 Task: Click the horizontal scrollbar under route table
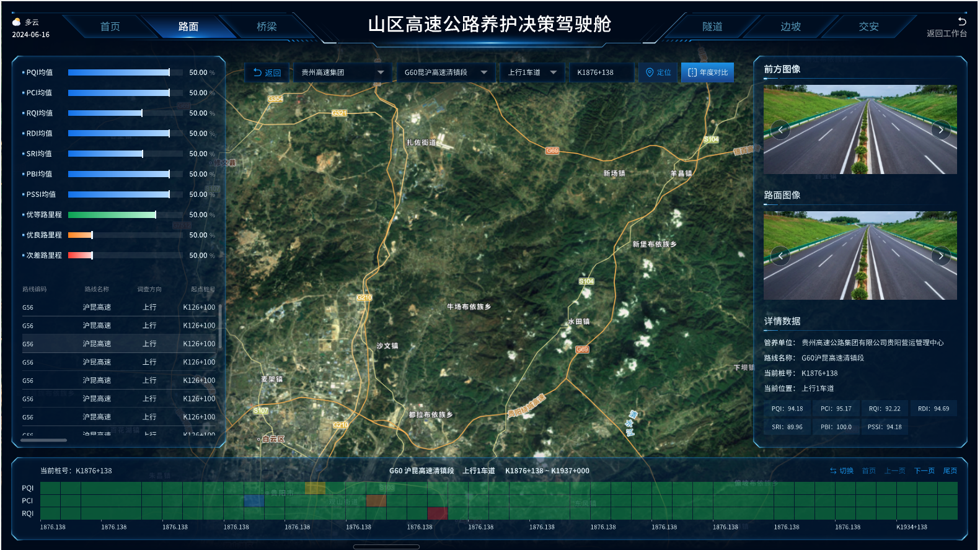(44, 440)
